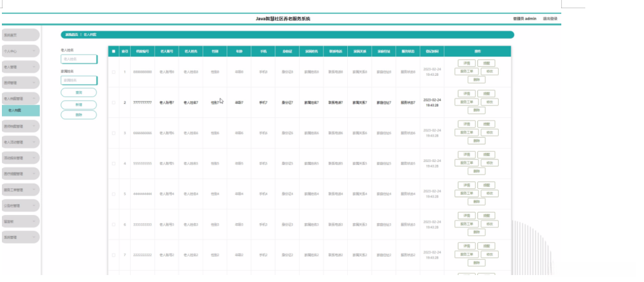644x282 pixels.
Task: Expand 医师档案管理 sidebar menu
Action: 21,126
